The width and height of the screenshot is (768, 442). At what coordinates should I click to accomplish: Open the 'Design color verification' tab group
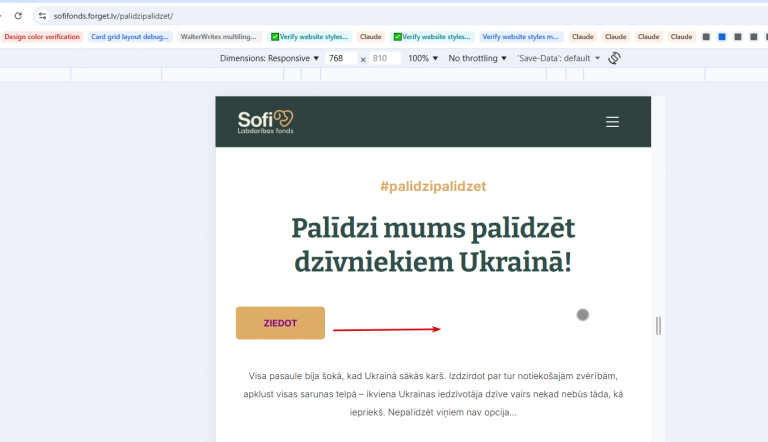coord(42,37)
